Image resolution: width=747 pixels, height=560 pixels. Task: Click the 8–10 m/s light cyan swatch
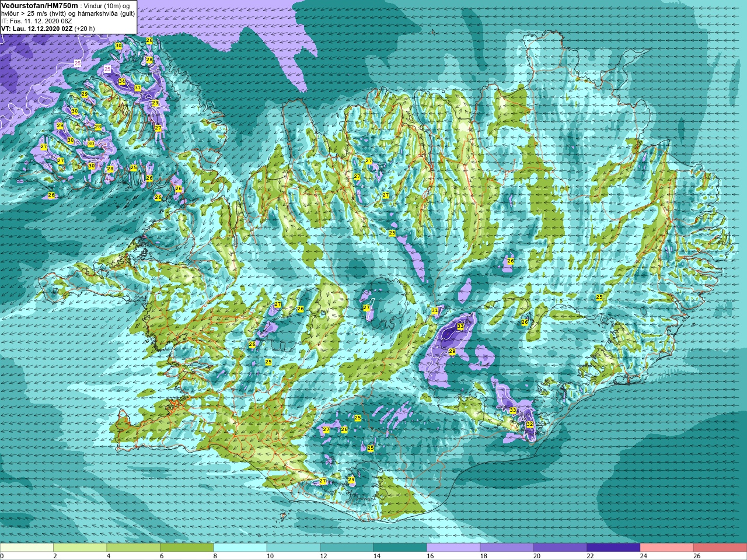[240, 548]
